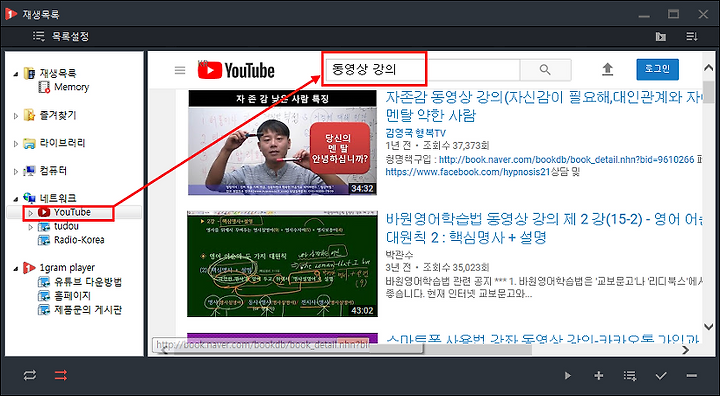Viewport: 720px width, 396px height.
Task: Click the checkmark select icon
Action: pyautogui.click(x=661, y=376)
